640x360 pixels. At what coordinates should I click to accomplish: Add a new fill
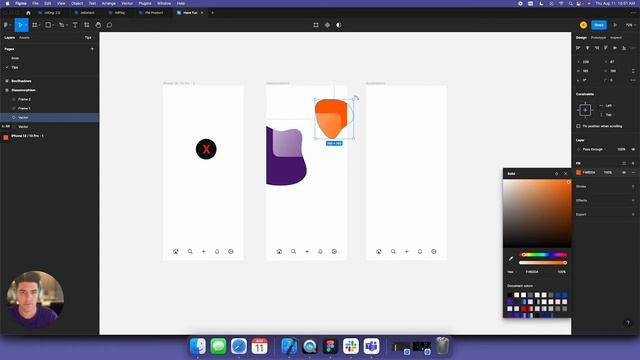tap(633, 163)
